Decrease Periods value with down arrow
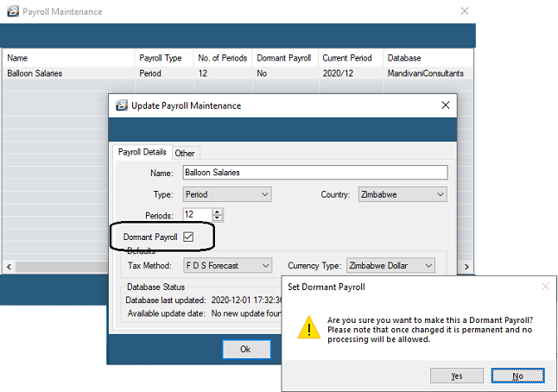Viewport: 558px width, 392px height. pos(217,218)
